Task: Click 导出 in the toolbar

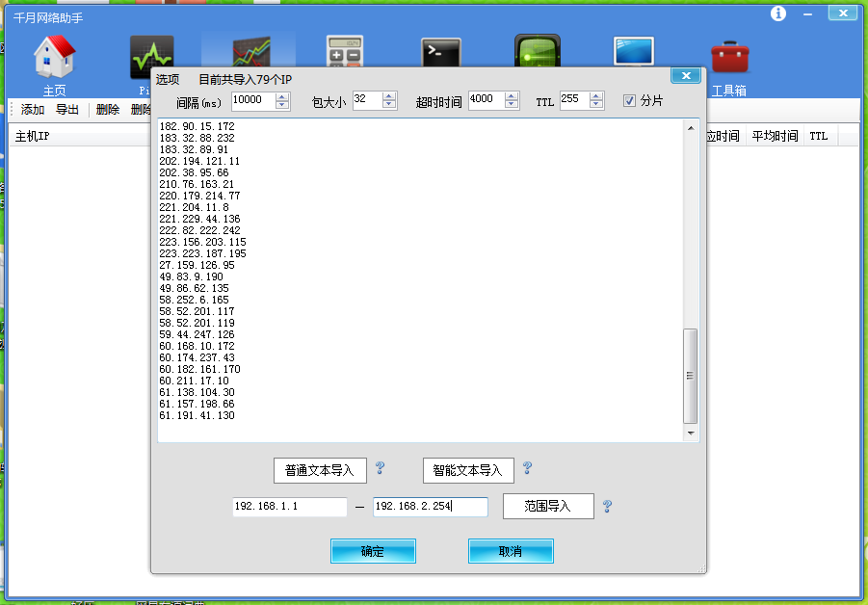Action: point(67,110)
